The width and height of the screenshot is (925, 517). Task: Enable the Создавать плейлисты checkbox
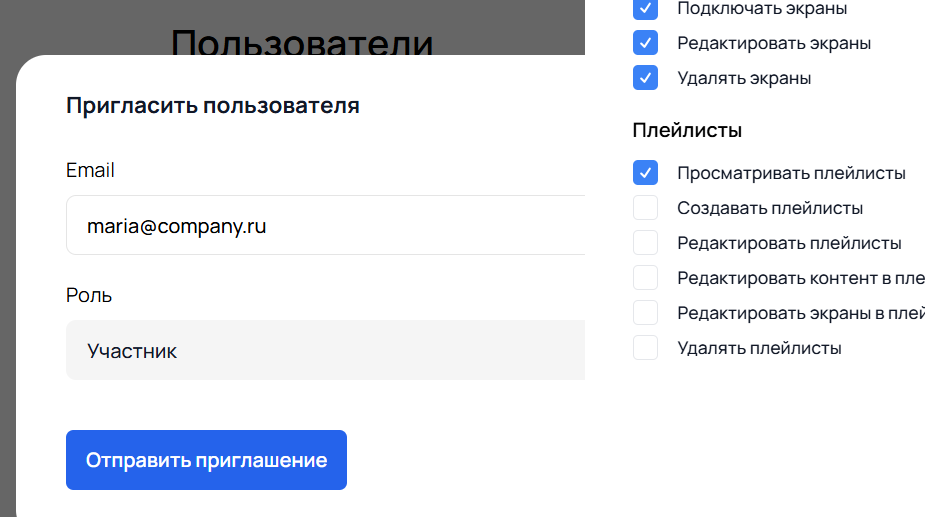click(x=646, y=208)
